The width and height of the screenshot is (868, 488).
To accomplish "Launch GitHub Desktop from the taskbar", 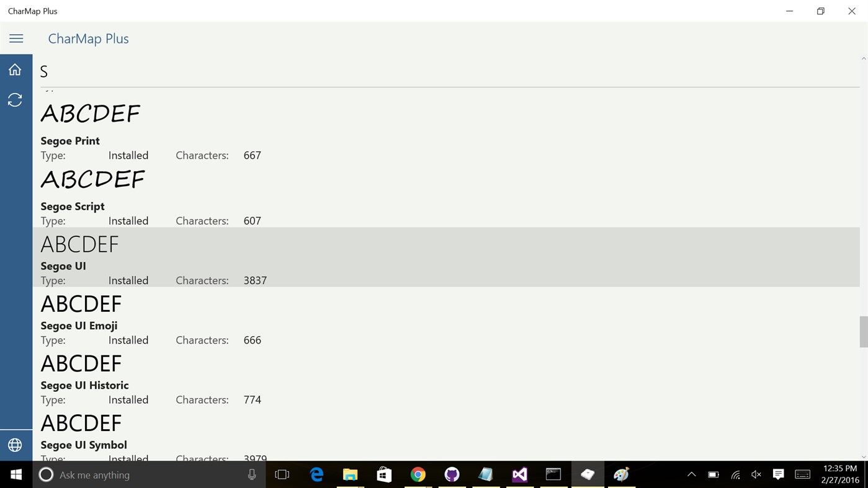I will tap(452, 474).
